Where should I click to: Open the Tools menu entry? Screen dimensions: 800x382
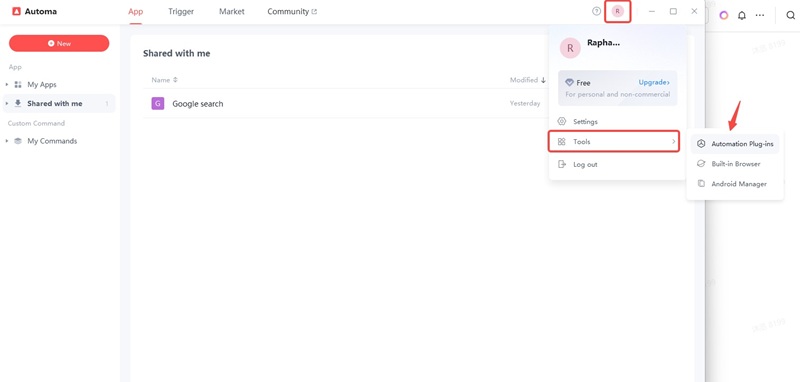click(x=614, y=142)
